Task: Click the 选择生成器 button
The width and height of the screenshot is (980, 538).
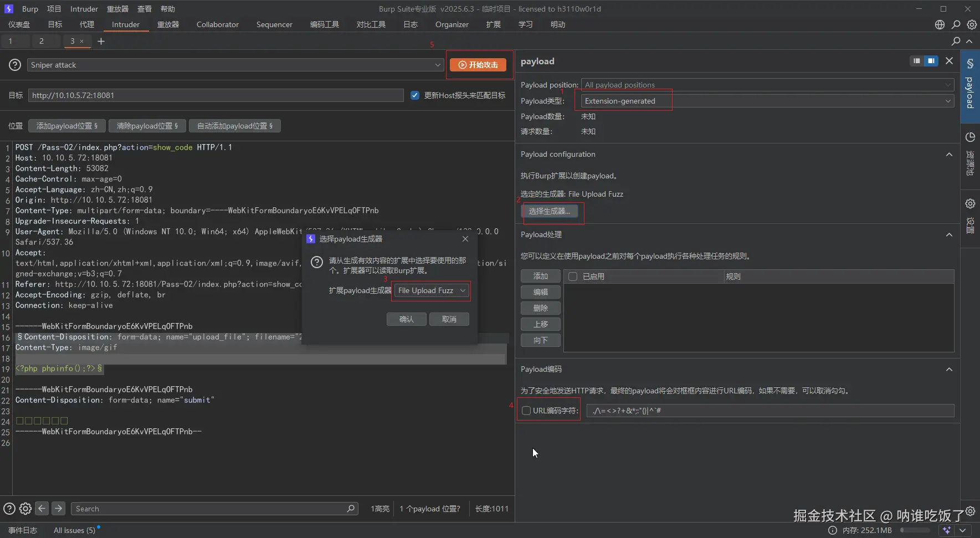Action: [550, 211]
